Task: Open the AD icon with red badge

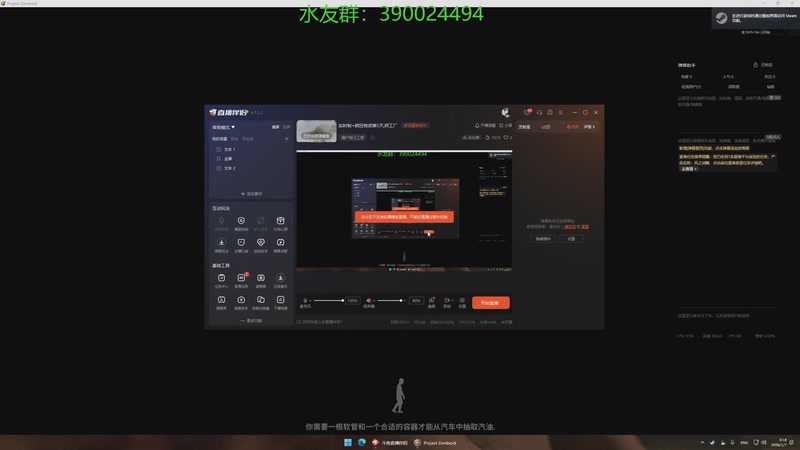Action: pos(241,278)
